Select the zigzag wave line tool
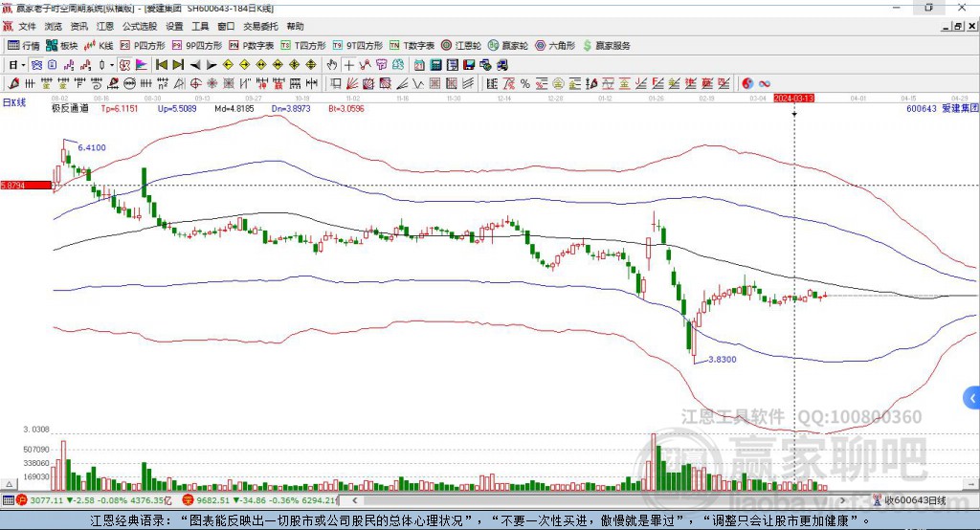 [x=418, y=83]
